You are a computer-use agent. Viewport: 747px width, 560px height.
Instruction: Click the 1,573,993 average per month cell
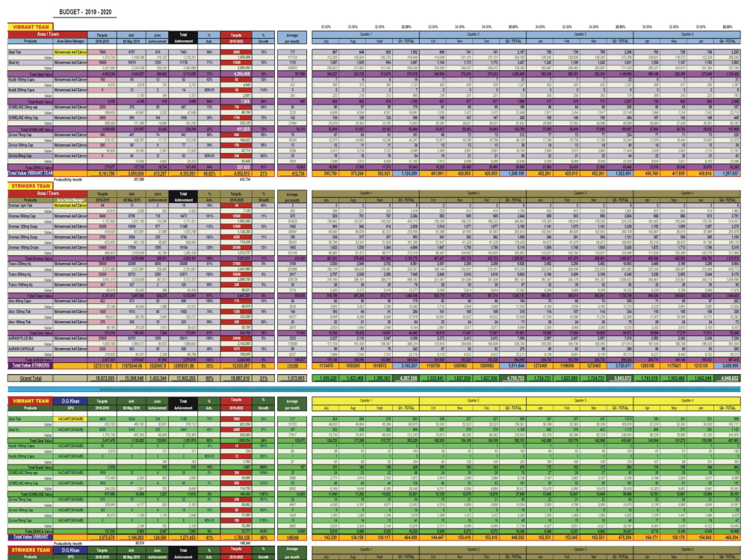(292, 378)
